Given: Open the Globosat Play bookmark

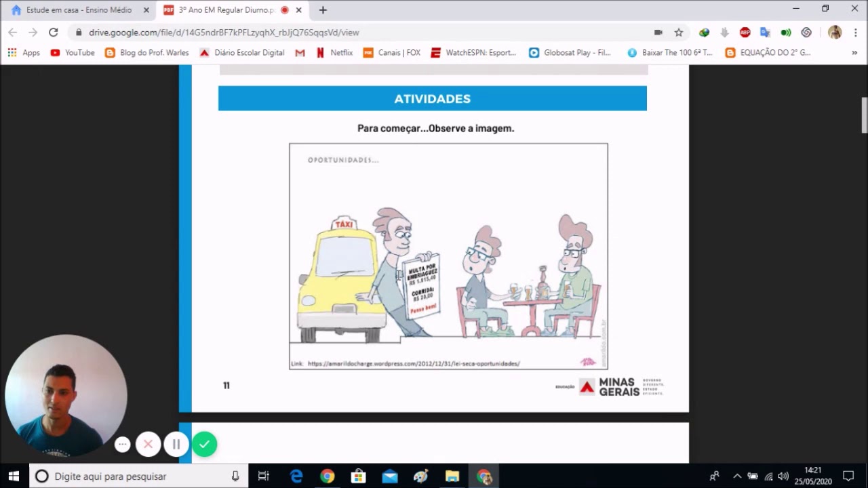Looking at the screenshot, I should 570,52.
